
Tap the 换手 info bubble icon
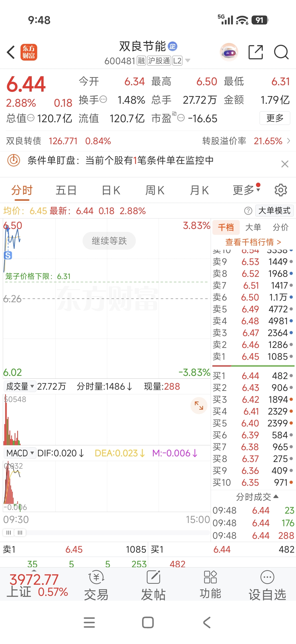[x=103, y=100]
